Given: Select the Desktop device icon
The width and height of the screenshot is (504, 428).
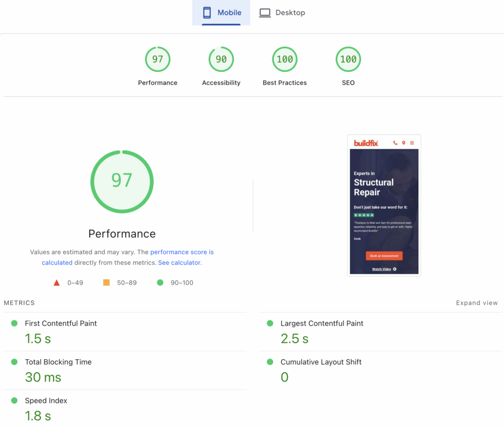Looking at the screenshot, I should click(265, 12).
